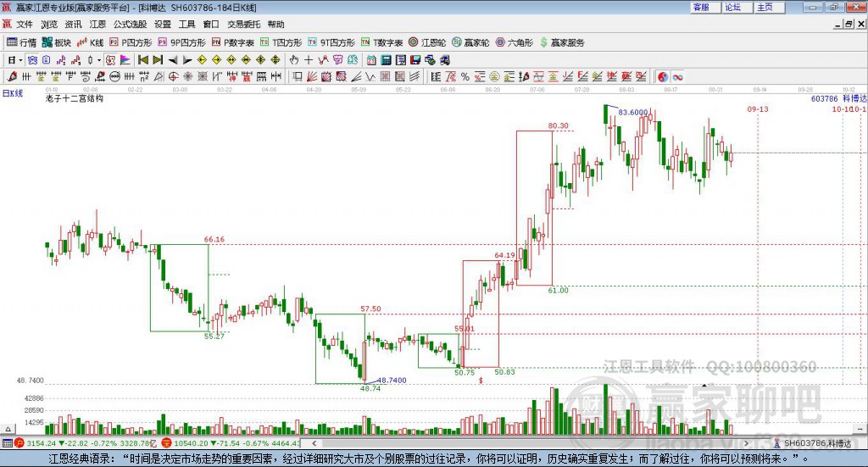
Task: Click the 09-13 date marker
Action: tap(758, 109)
